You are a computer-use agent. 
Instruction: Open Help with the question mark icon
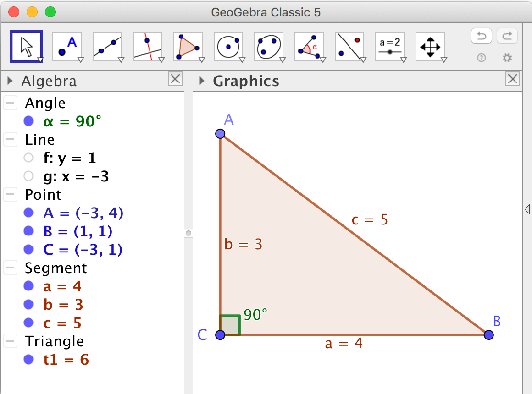click(x=482, y=58)
